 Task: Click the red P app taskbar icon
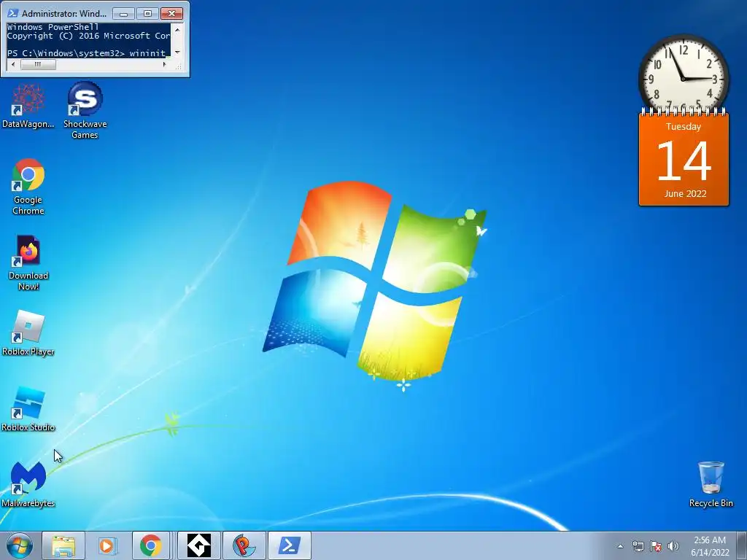tap(244, 545)
